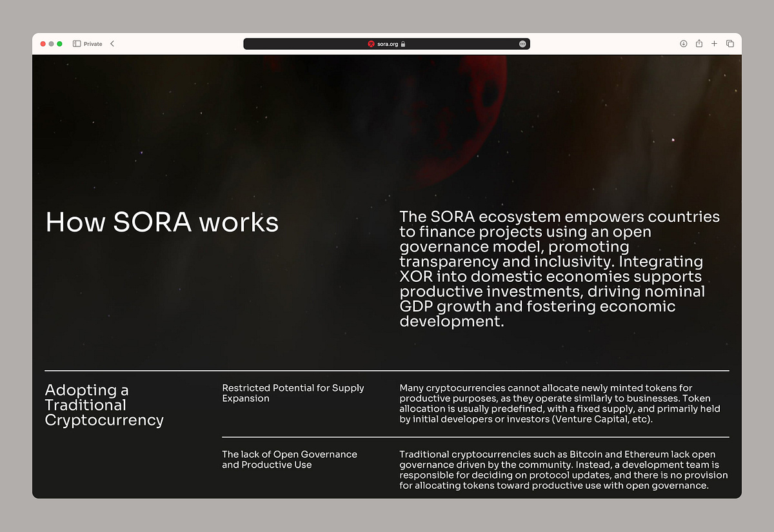Click the SORA ecosystem intro paragraph
The image size is (774, 532).
click(x=559, y=268)
